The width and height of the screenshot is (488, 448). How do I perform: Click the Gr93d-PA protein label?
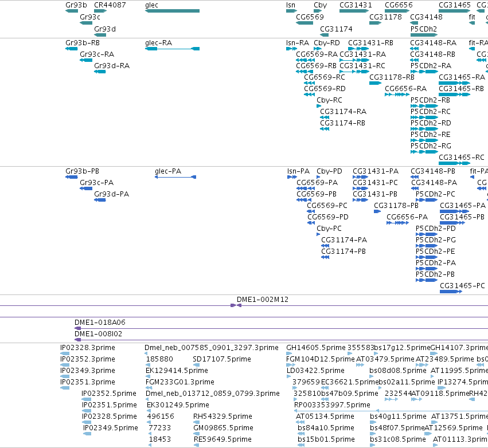111,194
